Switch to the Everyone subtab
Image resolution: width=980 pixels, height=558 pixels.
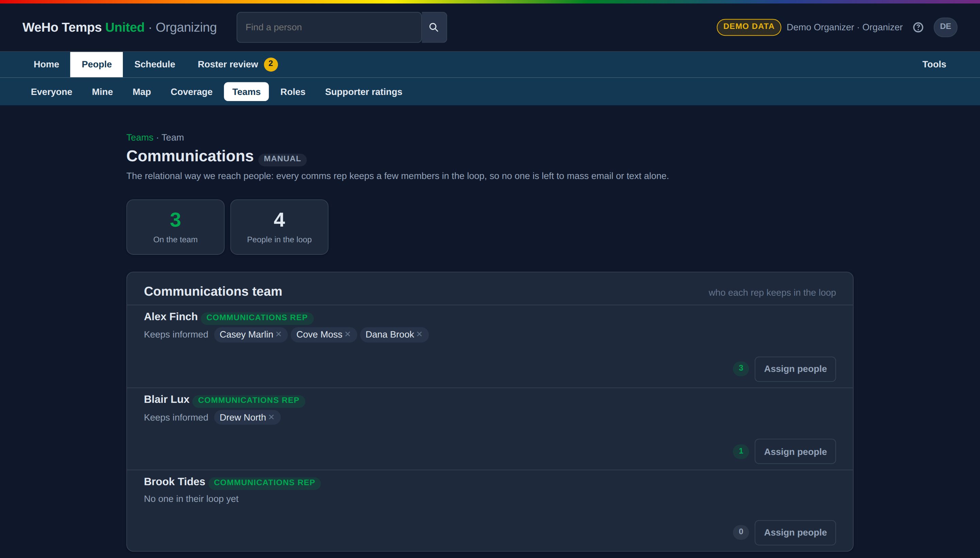tap(51, 92)
